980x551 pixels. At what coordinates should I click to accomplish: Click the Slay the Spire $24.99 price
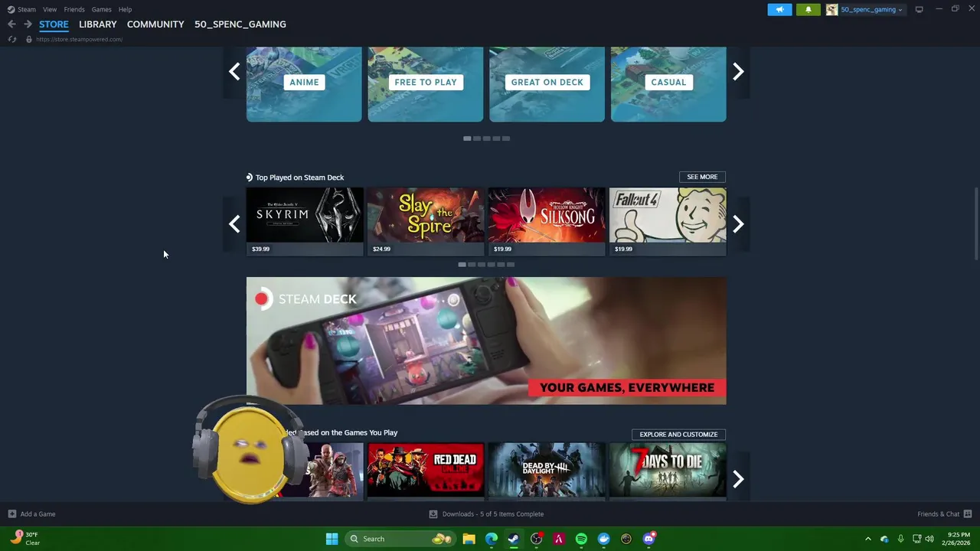381,249
